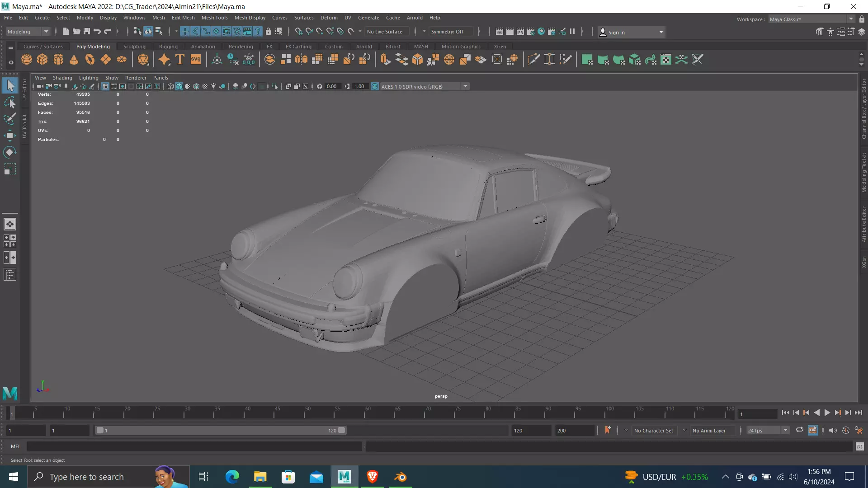Screen dimensions: 868x488
Task: Open the Mesh Tools menu
Action: 214,18
